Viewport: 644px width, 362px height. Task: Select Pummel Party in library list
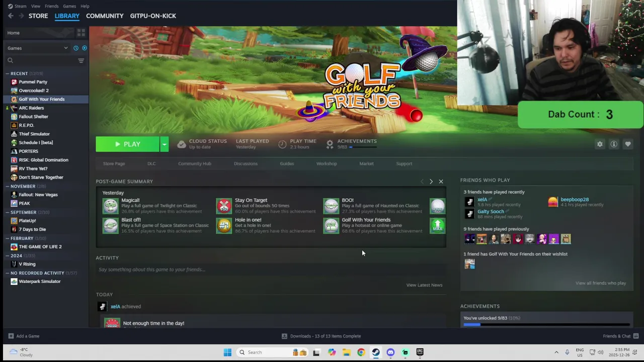tap(33, 82)
